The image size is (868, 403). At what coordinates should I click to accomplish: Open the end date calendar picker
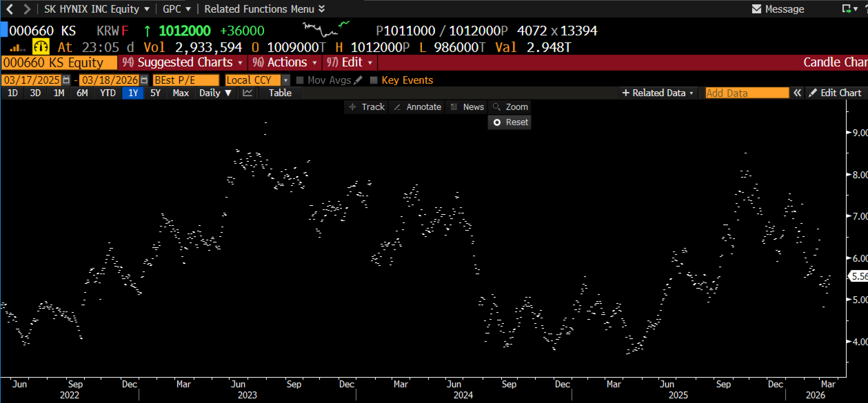click(x=144, y=80)
